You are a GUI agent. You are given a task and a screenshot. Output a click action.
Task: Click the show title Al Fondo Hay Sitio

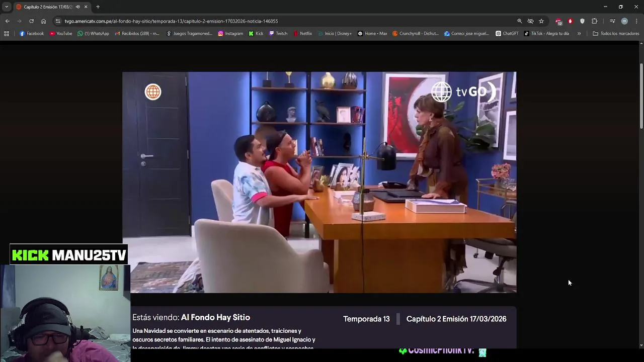tap(215, 318)
